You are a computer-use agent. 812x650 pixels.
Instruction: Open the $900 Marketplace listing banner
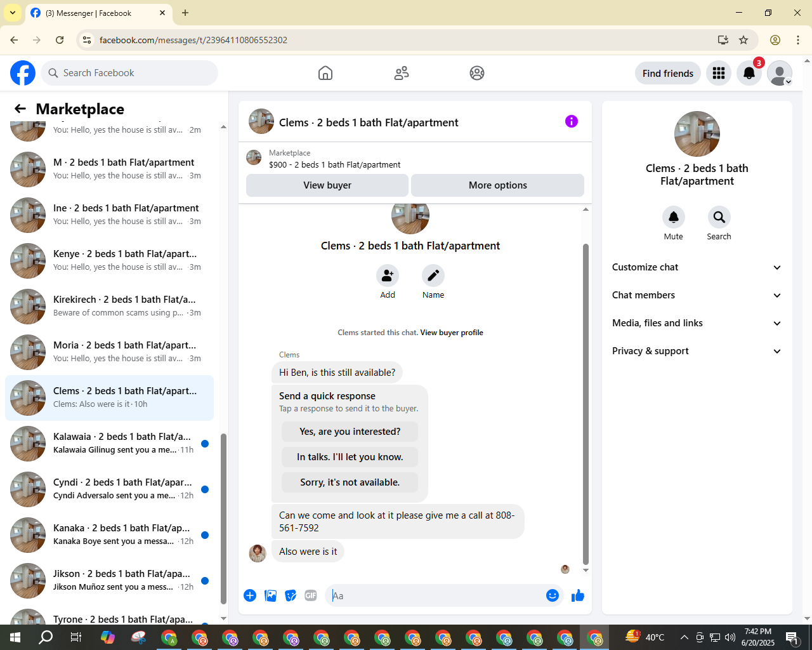415,158
